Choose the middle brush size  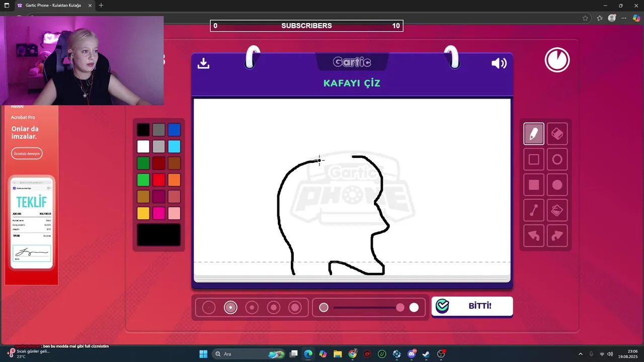(252, 307)
